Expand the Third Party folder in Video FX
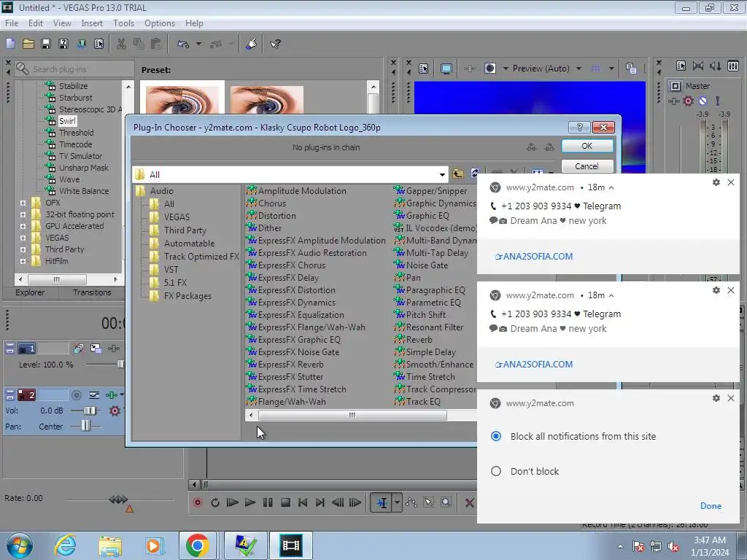Viewport: 747px width, 560px height. 23,249
